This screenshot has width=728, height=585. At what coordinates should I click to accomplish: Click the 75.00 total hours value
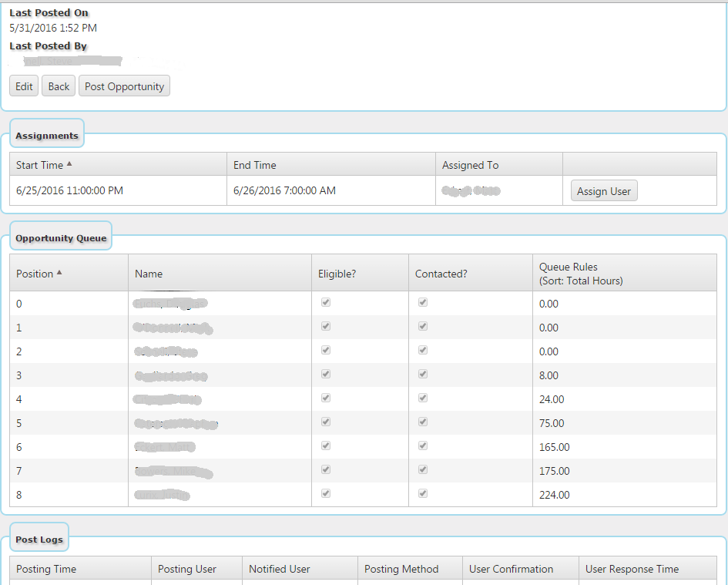click(552, 423)
